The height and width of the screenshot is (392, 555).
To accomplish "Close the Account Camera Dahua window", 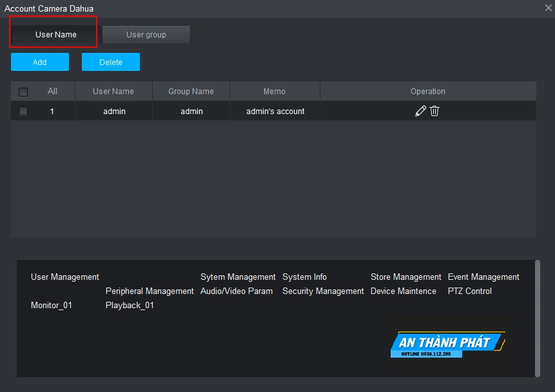I will click(x=548, y=8).
